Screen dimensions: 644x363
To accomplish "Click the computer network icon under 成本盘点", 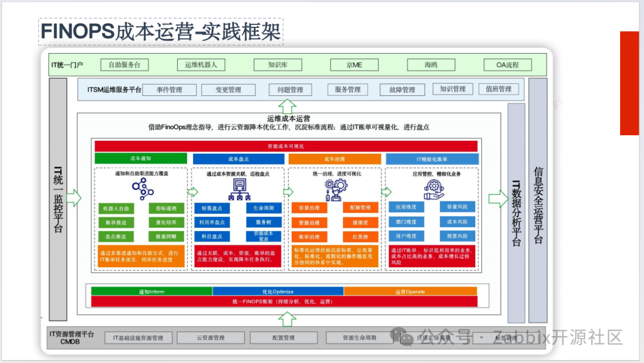I will tap(240, 190).
